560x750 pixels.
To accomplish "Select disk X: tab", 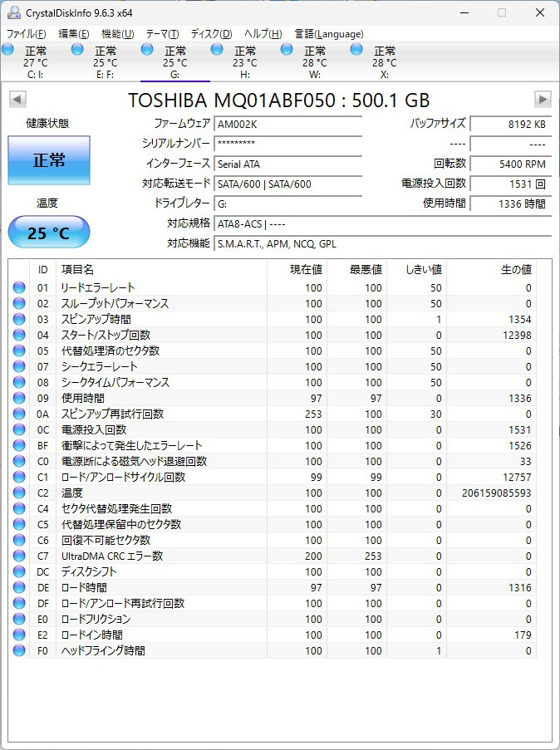I will tap(385, 61).
